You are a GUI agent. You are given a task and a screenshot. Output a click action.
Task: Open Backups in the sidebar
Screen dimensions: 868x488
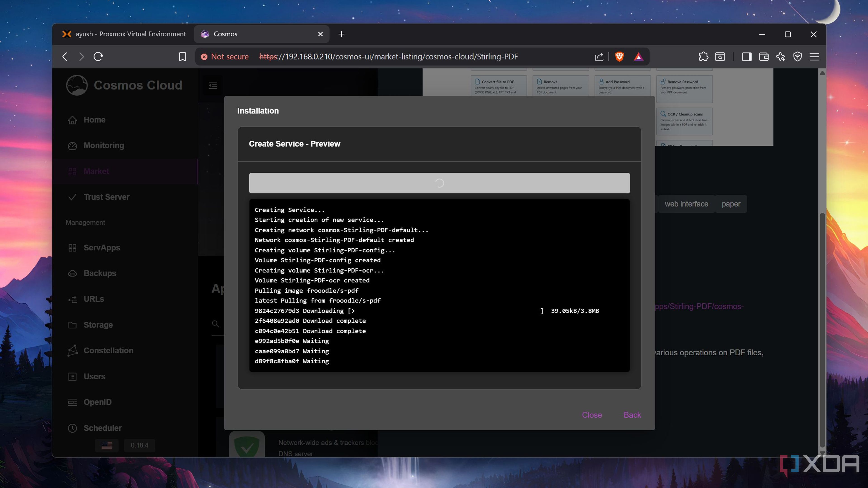coord(125,273)
